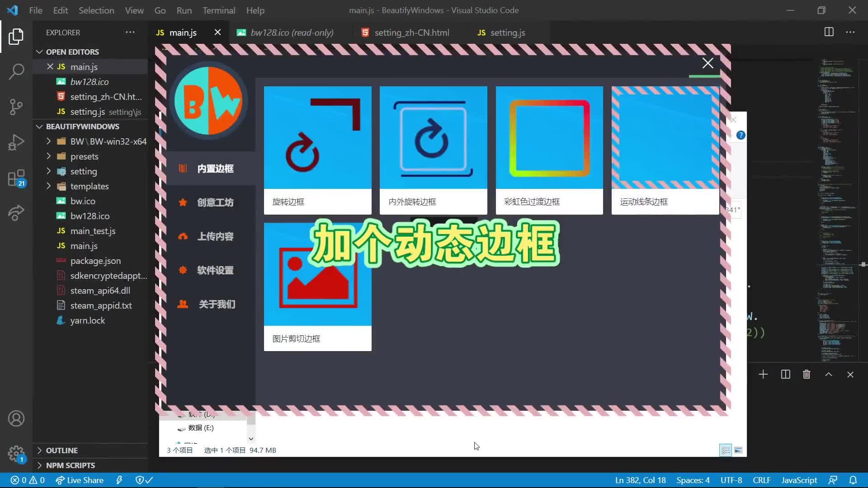Open the Source Control view
The image size is (868, 488).
click(16, 107)
